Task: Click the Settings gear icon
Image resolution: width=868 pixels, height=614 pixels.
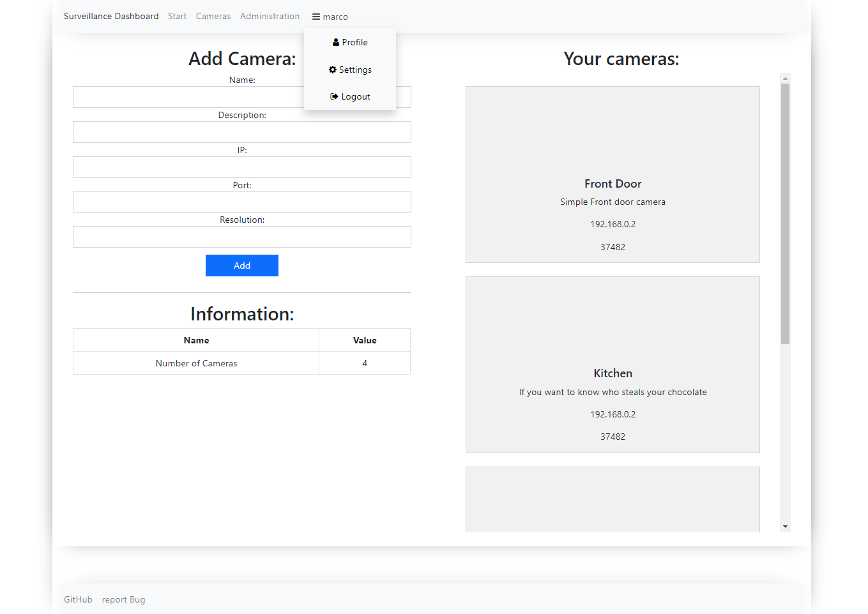Action: click(332, 70)
